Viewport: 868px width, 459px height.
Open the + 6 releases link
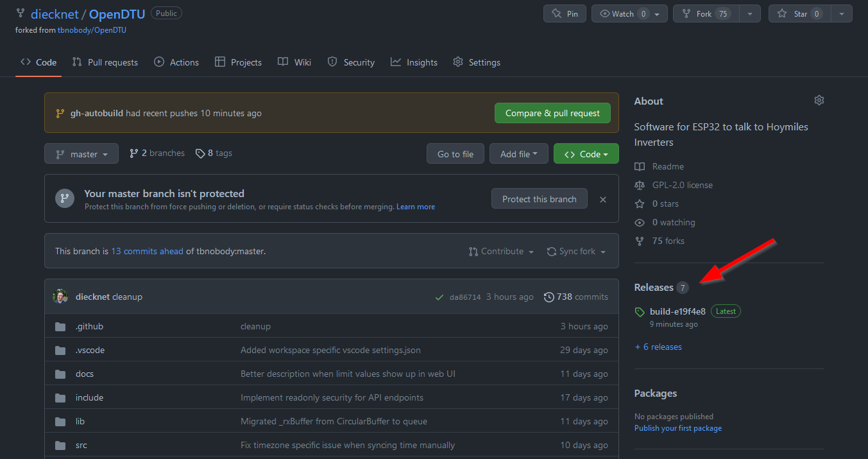[658, 347]
